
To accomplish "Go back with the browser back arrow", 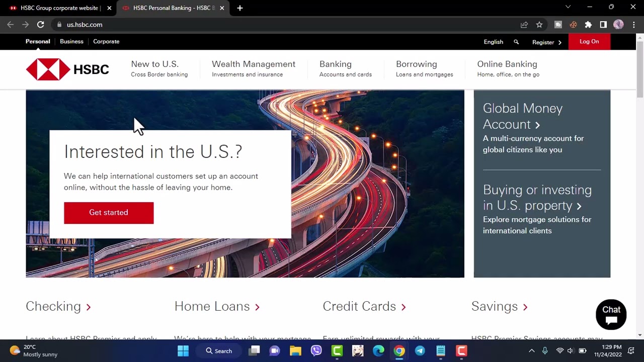I will coord(11,24).
